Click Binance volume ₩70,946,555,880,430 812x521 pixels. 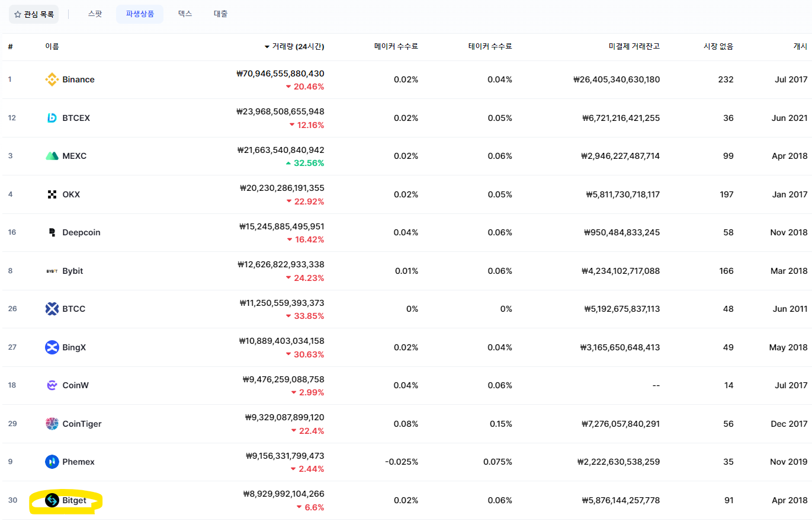pos(280,73)
